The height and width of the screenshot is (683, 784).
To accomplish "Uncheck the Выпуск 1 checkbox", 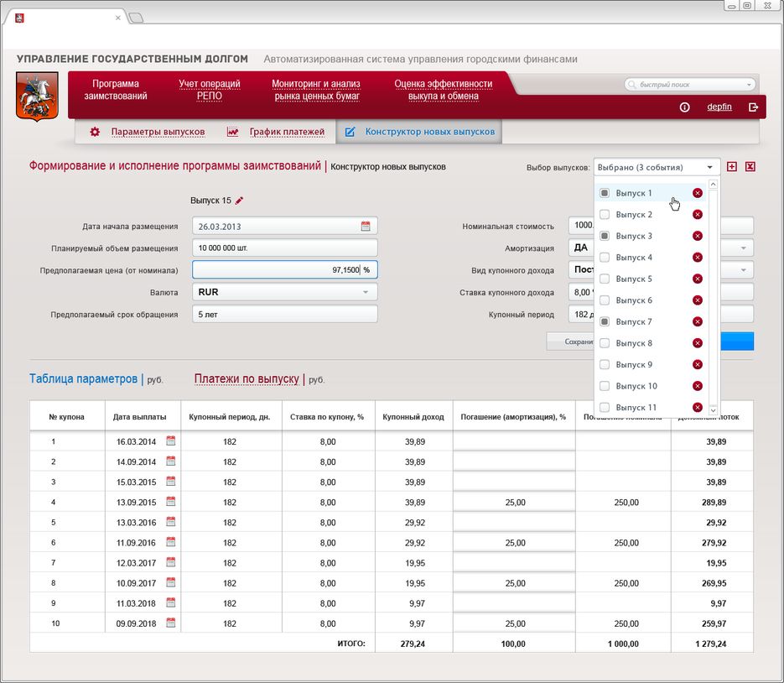I will click(605, 193).
